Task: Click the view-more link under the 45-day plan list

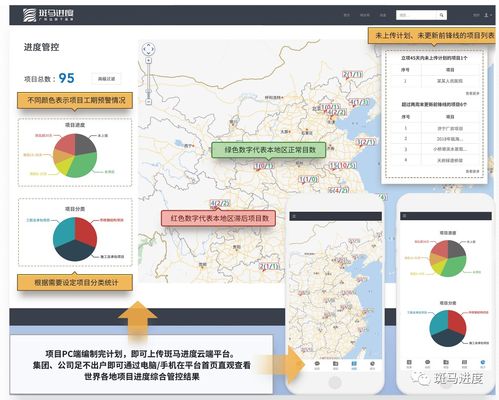Action: 472,94
